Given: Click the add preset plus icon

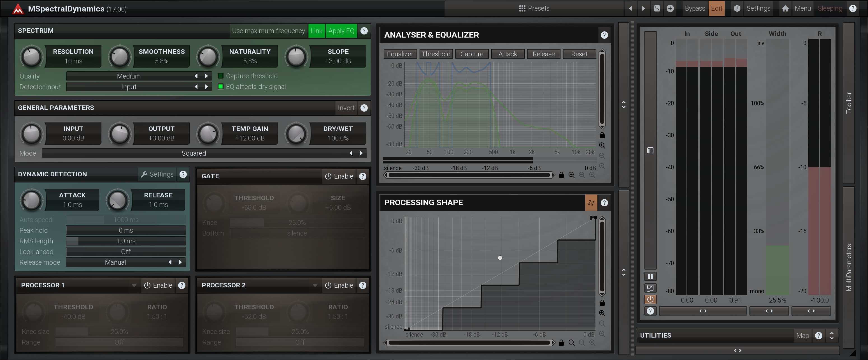Looking at the screenshot, I should (670, 8).
